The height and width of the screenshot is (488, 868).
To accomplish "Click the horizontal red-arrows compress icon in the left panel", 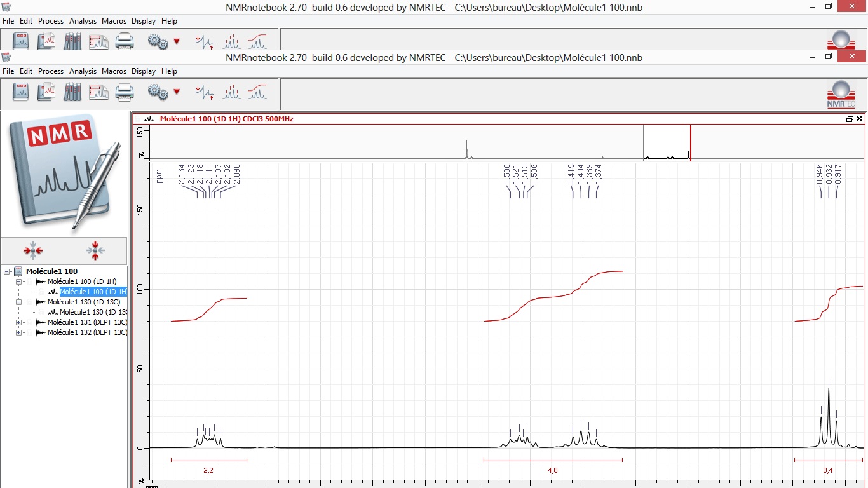I will 33,250.
